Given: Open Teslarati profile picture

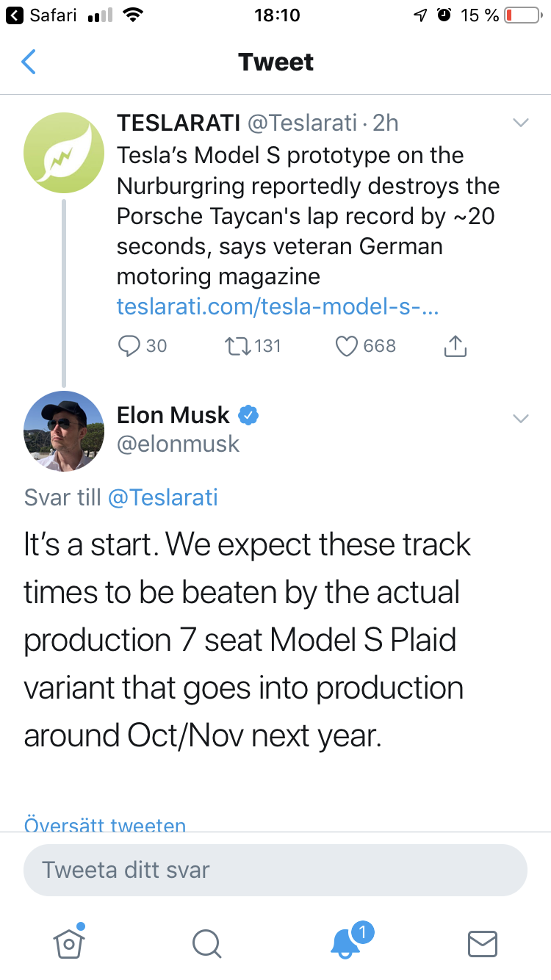Looking at the screenshot, I should tap(63, 152).
